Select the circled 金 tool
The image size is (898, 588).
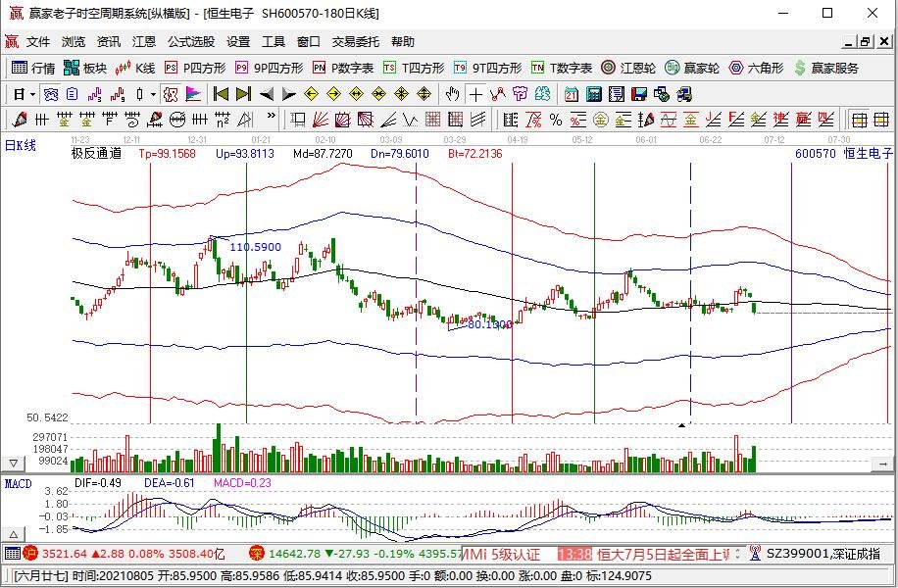[601, 120]
